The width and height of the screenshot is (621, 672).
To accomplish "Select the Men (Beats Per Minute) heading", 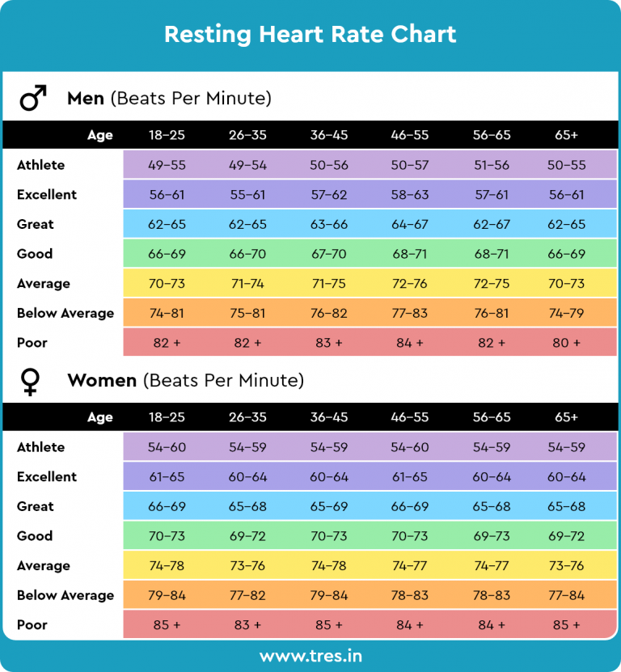I will coord(169,99).
